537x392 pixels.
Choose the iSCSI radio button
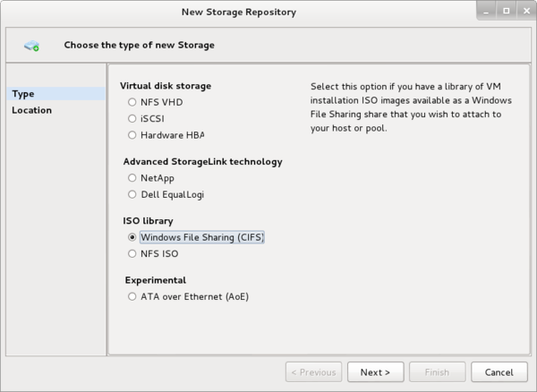click(132, 118)
